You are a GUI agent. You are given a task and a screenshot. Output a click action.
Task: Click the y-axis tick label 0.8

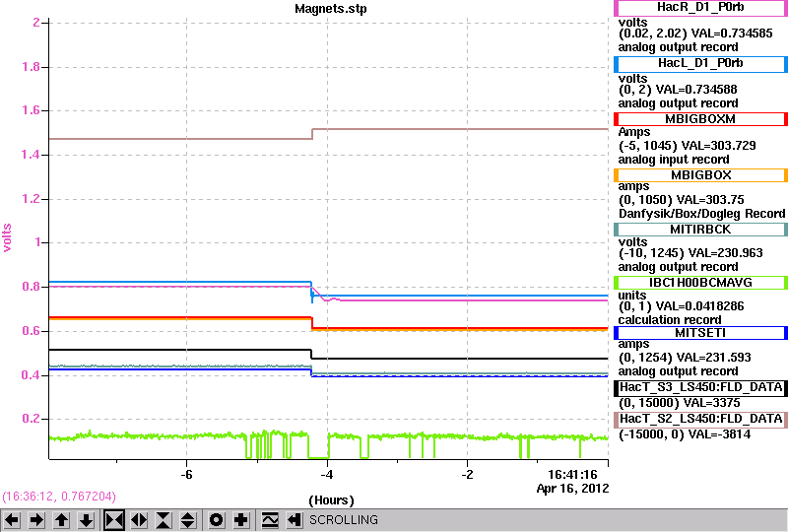(32, 287)
